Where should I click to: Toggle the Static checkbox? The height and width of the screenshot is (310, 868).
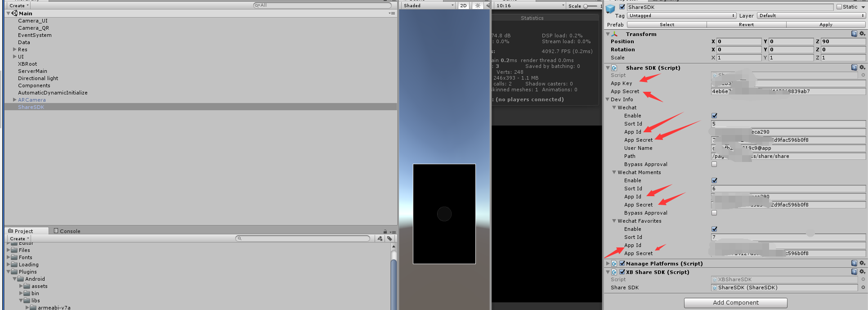(839, 7)
